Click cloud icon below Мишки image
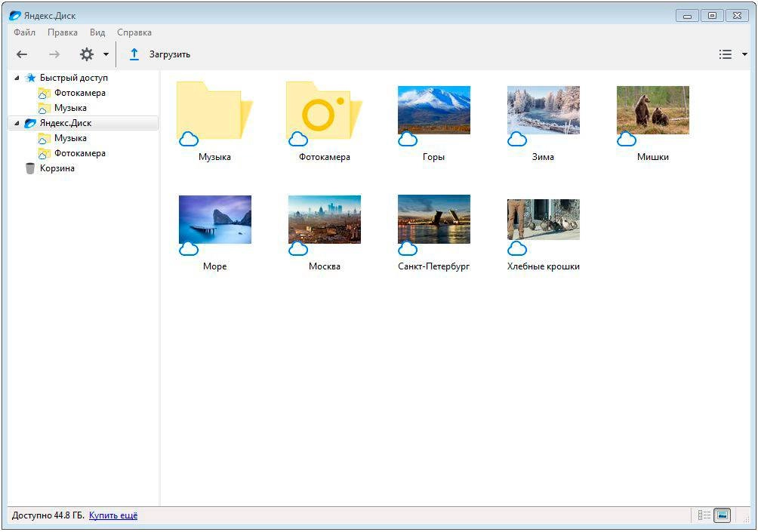The image size is (758, 532). coord(627,139)
